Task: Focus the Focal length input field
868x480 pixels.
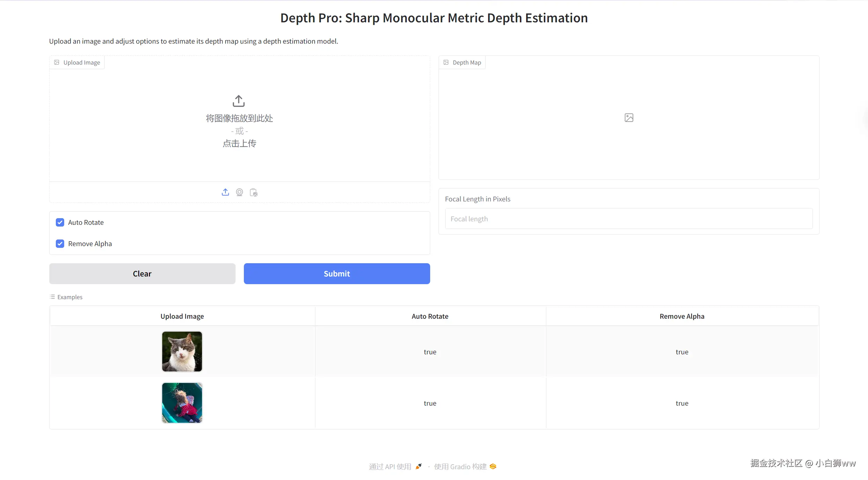Action: [x=629, y=219]
